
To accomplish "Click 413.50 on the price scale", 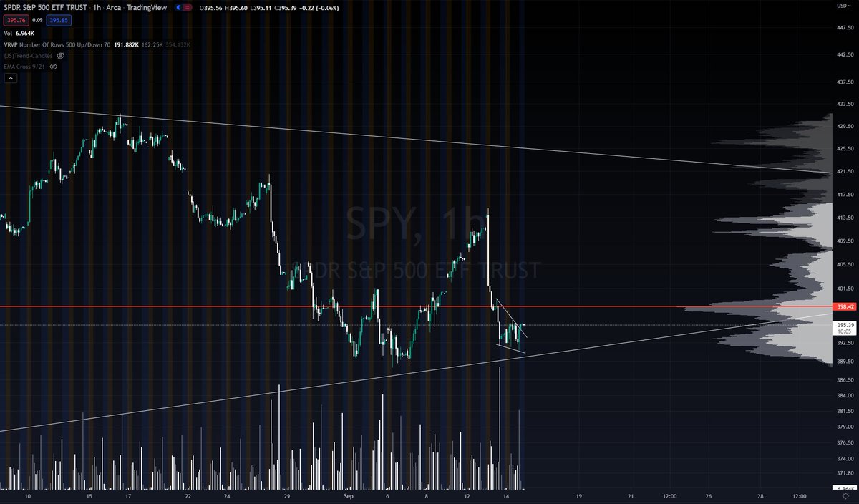I will 845,217.
